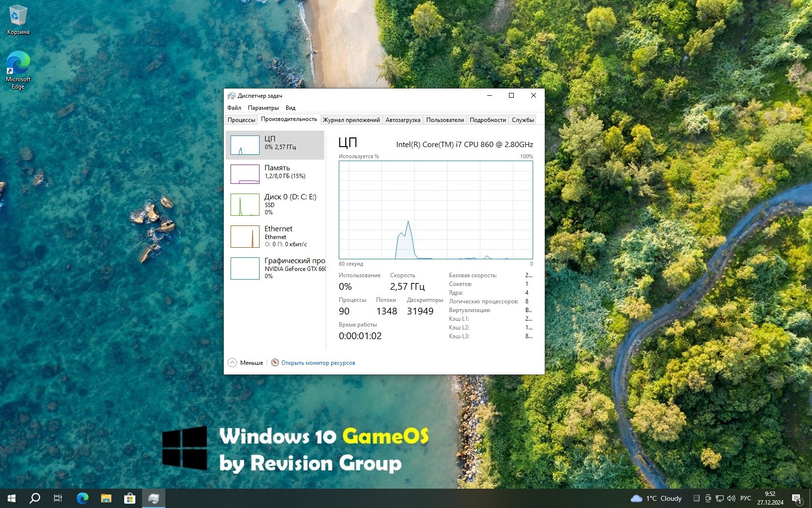Open the Recycle Bin (Корзина) desktop icon

click(x=18, y=20)
